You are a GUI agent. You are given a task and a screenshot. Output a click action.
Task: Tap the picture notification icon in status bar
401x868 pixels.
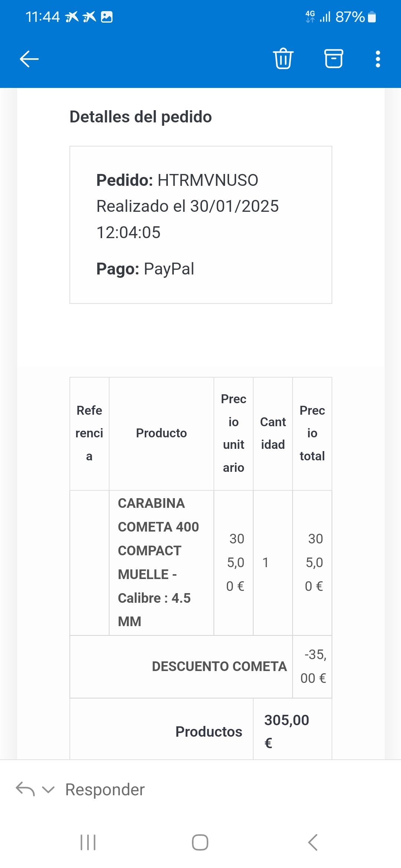[x=107, y=17]
